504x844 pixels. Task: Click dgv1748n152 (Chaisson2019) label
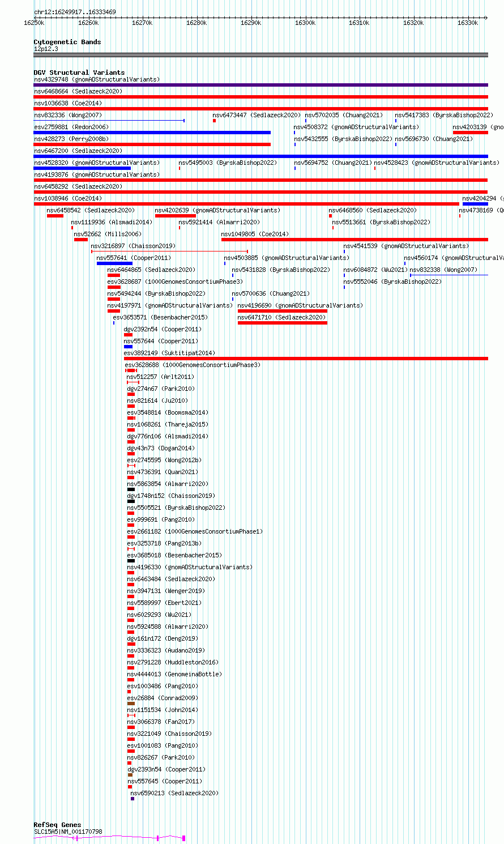click(x=171, y=496)
